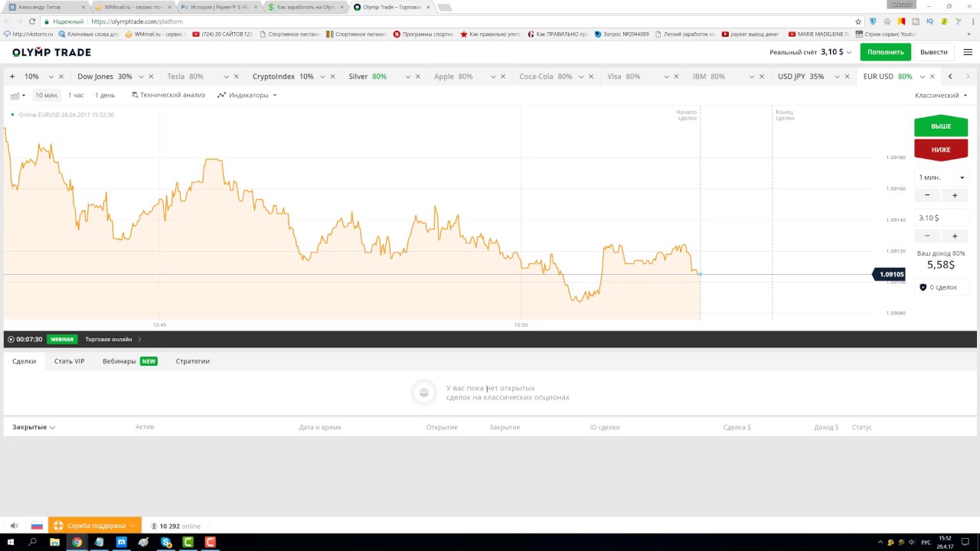Select the 1 час timeframe

76,96
